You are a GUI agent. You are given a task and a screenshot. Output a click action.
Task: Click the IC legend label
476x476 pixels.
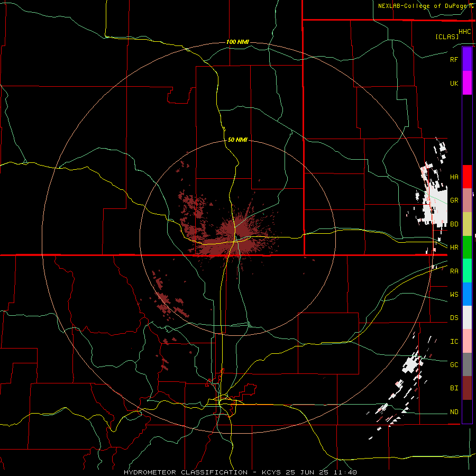[x=454, y=342]
